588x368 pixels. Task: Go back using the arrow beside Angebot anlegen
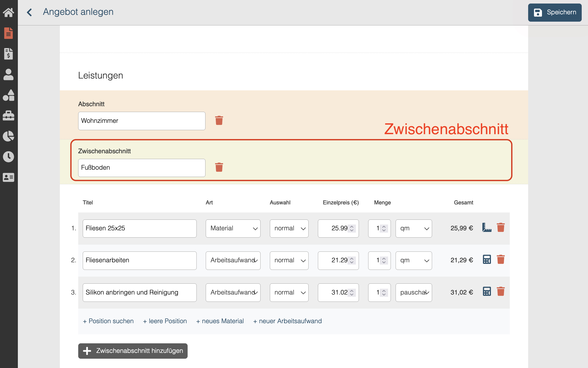pos(29,12)
